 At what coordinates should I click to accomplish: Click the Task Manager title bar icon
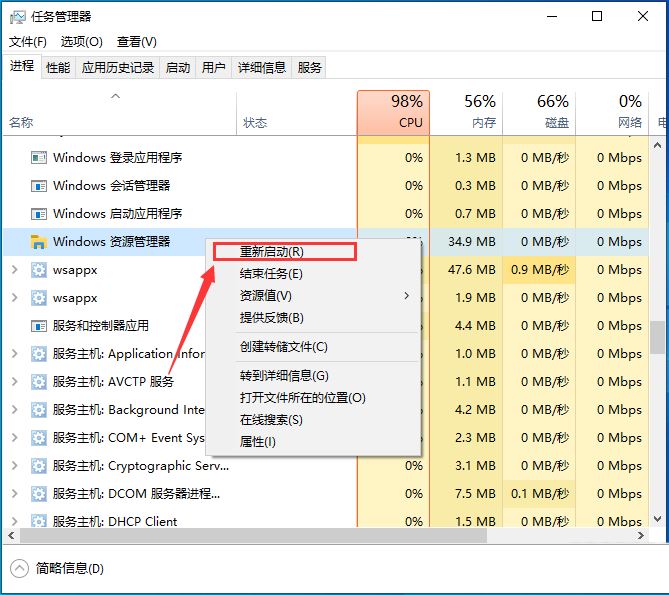point(17,17)
